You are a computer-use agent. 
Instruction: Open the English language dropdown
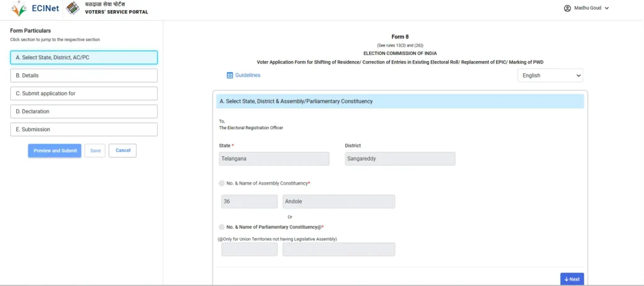pyautogui.click(x=550, y=76)
